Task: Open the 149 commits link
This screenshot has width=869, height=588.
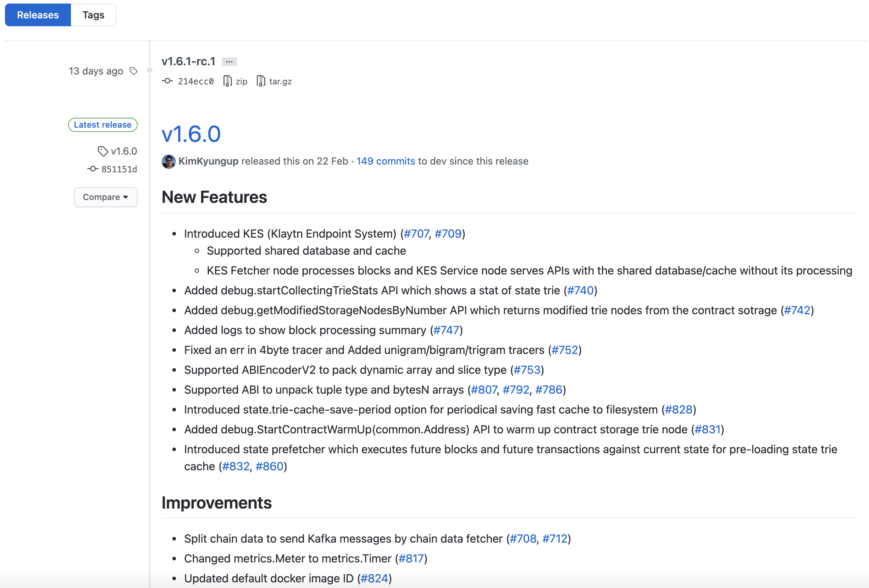Action: (x=386, y=161)
